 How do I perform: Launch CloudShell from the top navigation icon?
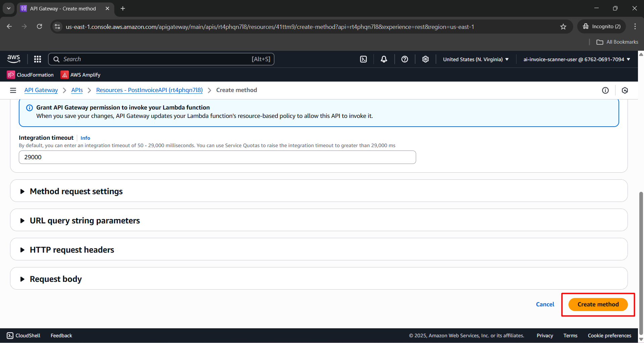click(363, 59)
